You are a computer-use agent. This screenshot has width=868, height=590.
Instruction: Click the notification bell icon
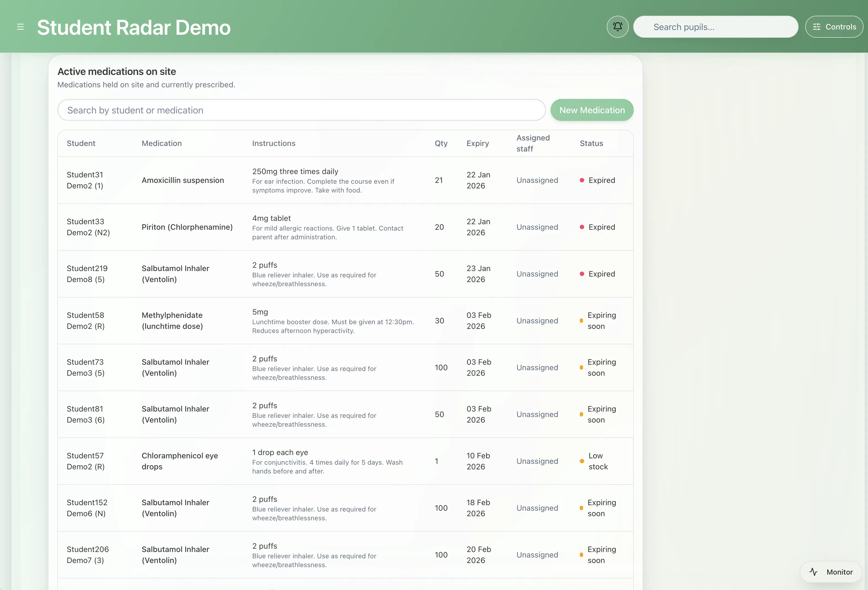pos(618,27)
